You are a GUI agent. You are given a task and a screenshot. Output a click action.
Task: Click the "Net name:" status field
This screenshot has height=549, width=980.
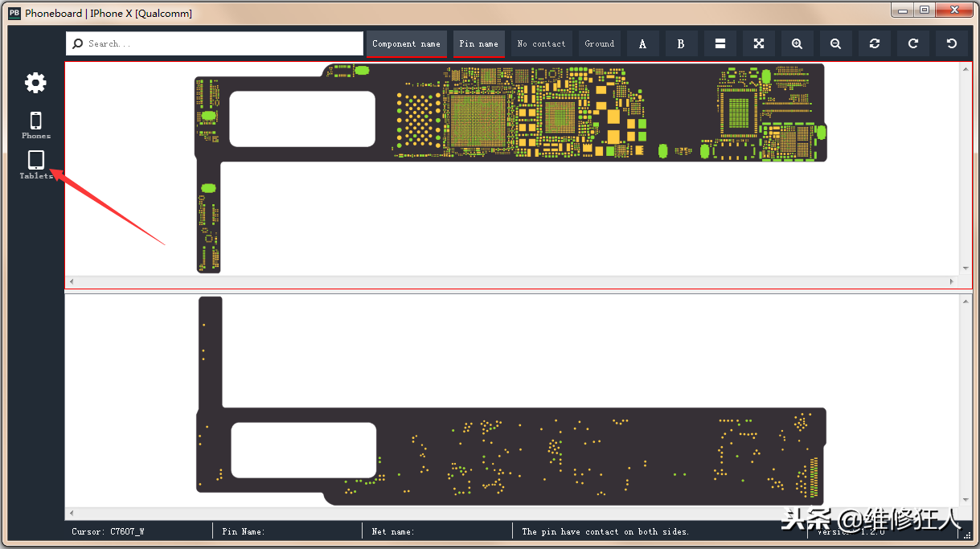393,531
